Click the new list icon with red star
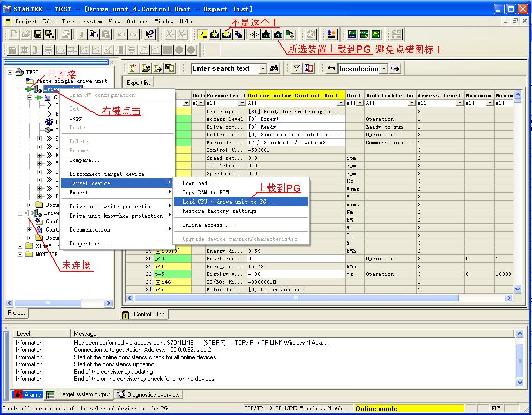The width and height of the screenshot is (532, 415). tap(133, 69)
